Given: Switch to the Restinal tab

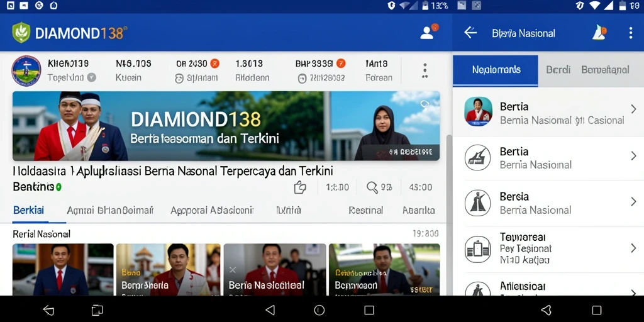Looking at the screenshot, I should pyautogui.click(x=365, y=210).
